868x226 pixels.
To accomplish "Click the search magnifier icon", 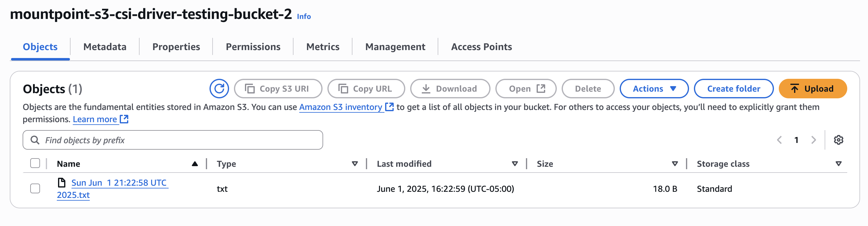I will pos(35,140).
